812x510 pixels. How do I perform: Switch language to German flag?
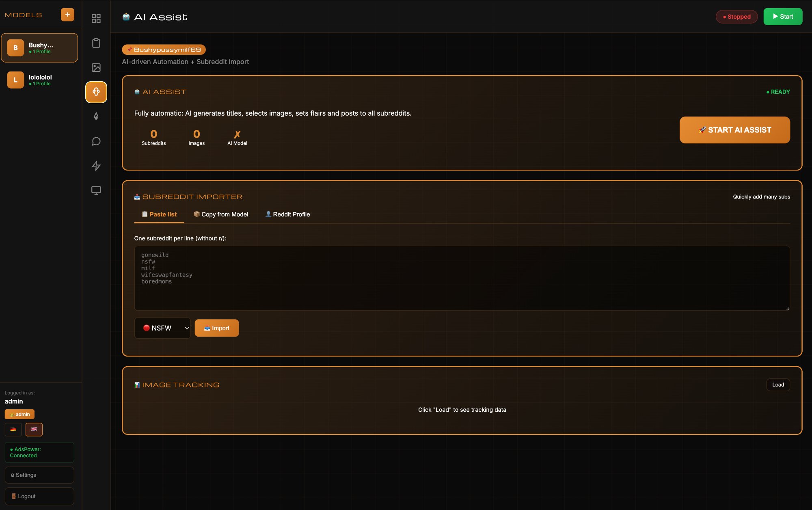(x=13, y=429)
